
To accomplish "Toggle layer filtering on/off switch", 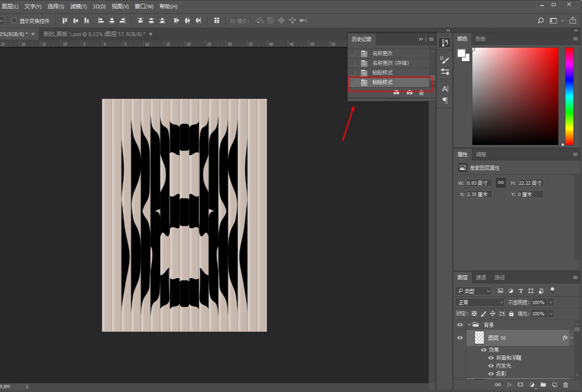I will coord(552,290).
